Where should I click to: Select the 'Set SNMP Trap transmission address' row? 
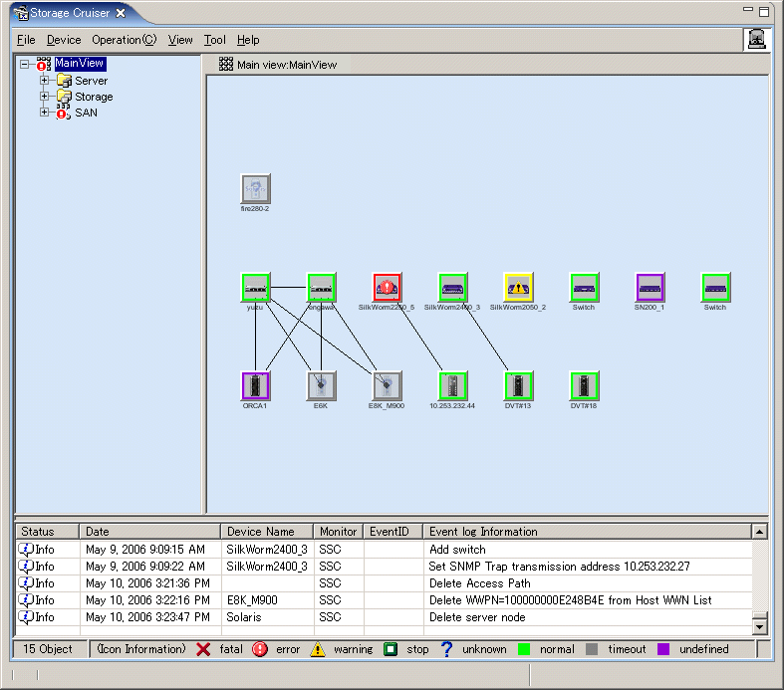pyautogui.click(x=384, y=567)
